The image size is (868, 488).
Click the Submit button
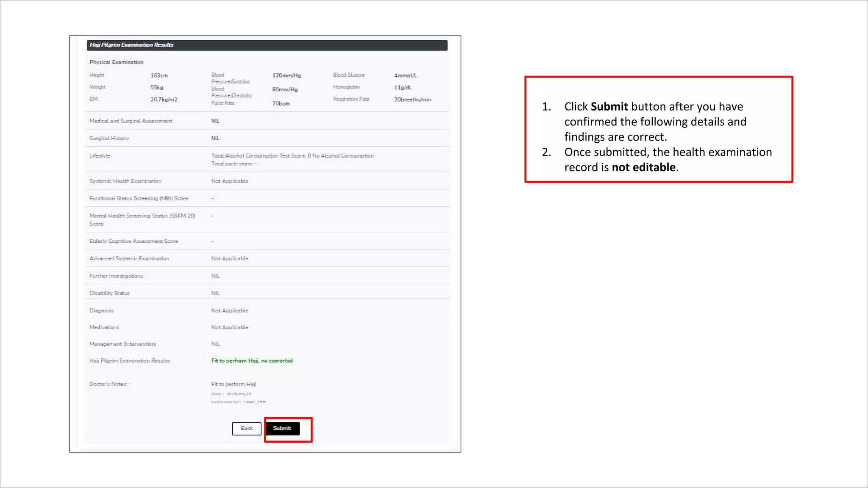282,428
